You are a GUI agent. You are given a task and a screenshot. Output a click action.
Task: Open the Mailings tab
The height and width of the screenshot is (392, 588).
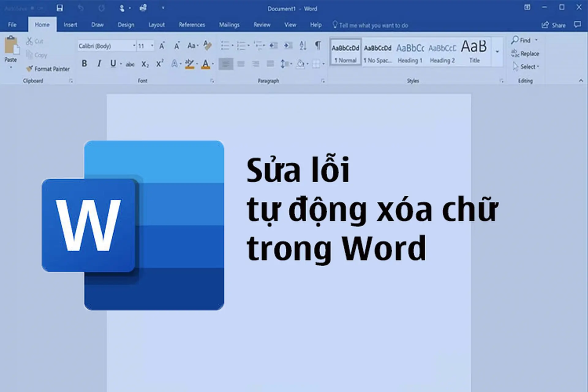(x=229, y=25)
